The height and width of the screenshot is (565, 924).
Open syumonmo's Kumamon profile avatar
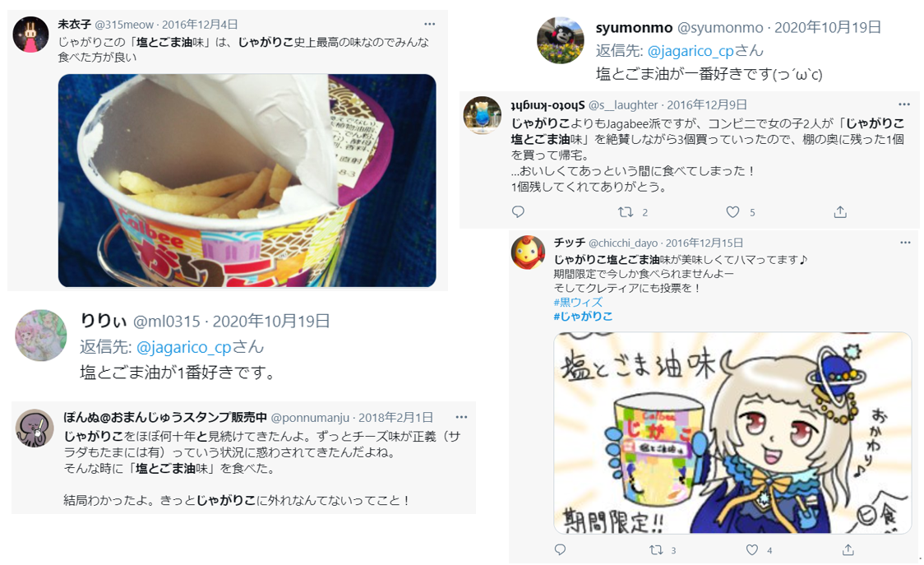561,40
